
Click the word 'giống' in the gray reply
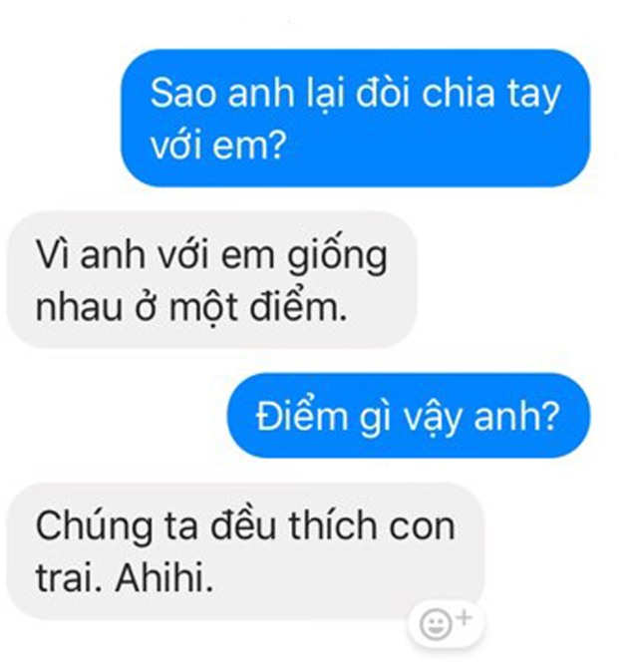pos(337,255)
